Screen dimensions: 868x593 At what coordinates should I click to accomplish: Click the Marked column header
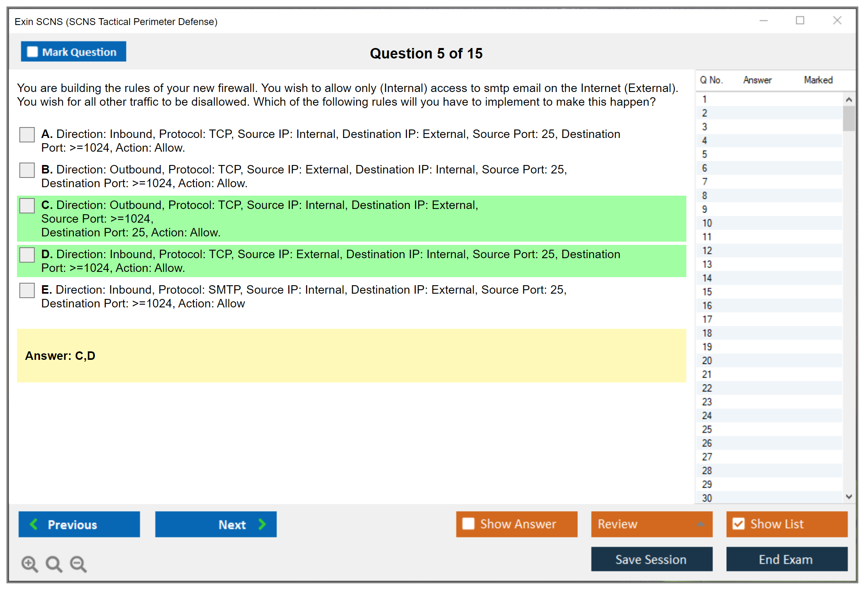818,80
